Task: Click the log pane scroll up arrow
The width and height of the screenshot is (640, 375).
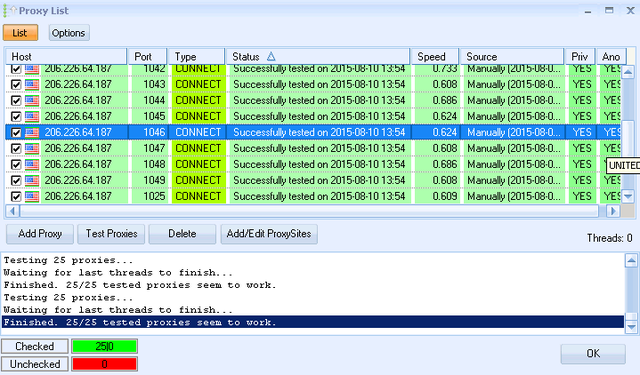Action: pos(631,261)
